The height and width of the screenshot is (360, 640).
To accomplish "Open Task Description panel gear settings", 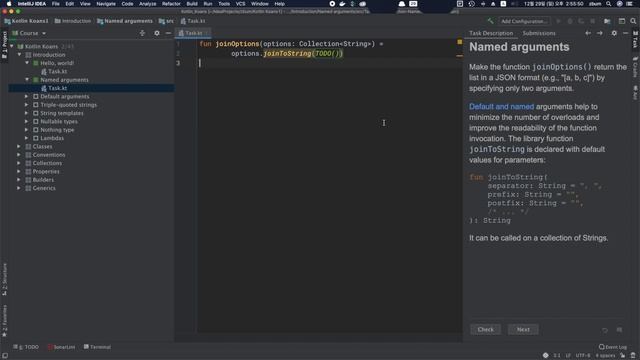I will (x=614, y=33).
